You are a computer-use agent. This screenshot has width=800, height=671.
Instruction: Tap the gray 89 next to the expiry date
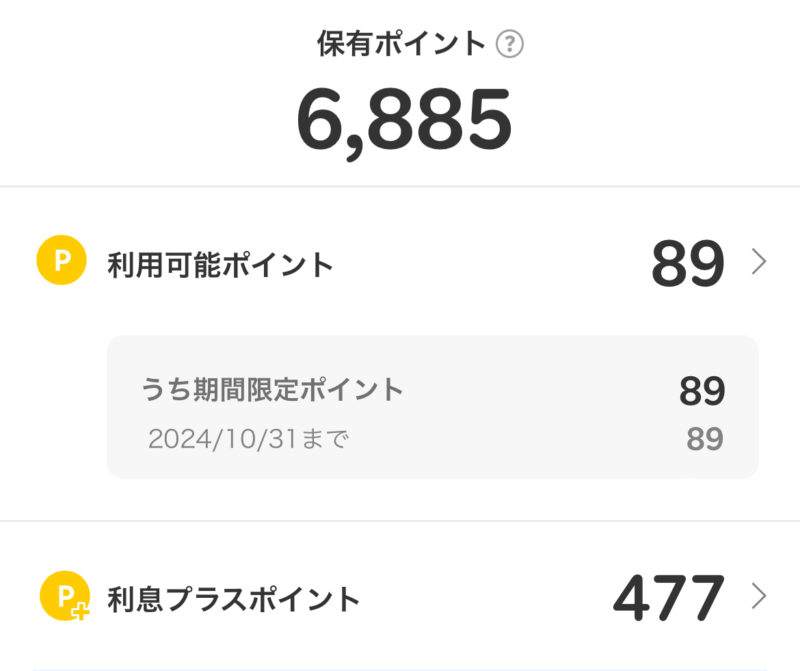704,439
